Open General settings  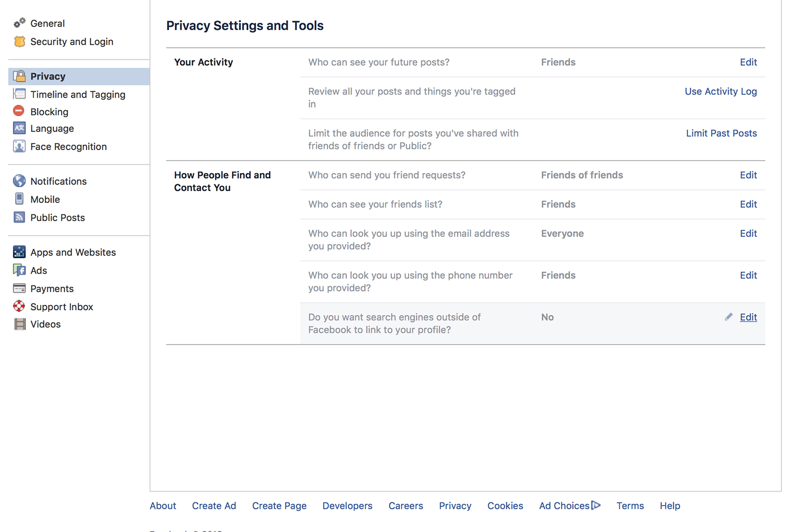[47, 23]
